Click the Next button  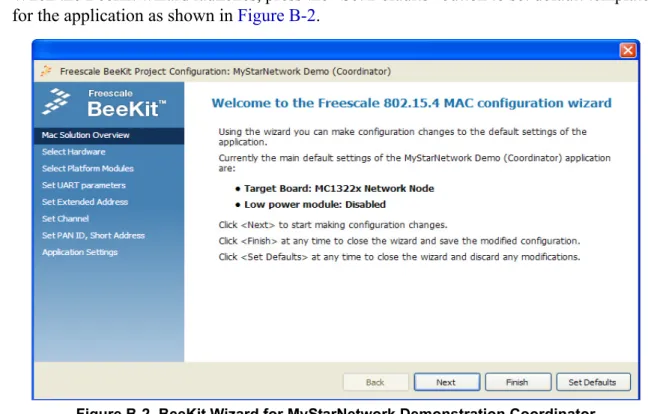click(447, 382)
